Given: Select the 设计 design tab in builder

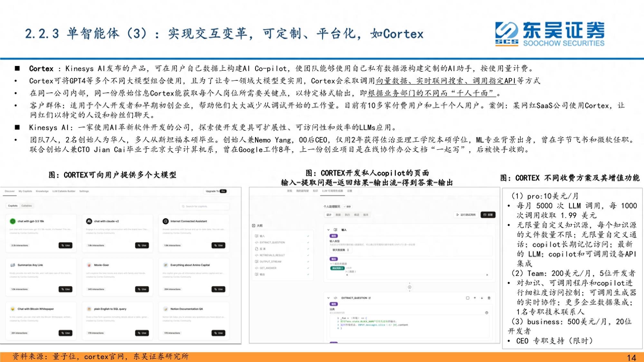Looking at the screenshot, I should coord(329,215).
